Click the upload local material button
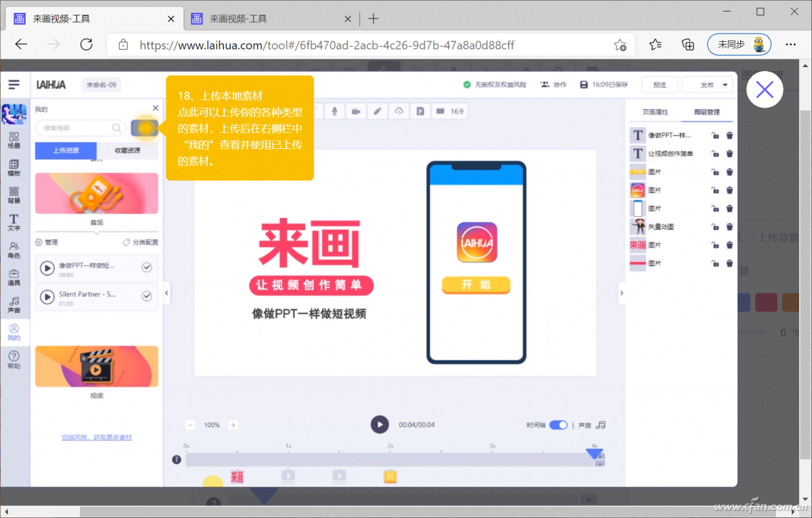Image resolution: width=812 pixels, height=518 pixels. pyautogui.click(x=145, y=127)
